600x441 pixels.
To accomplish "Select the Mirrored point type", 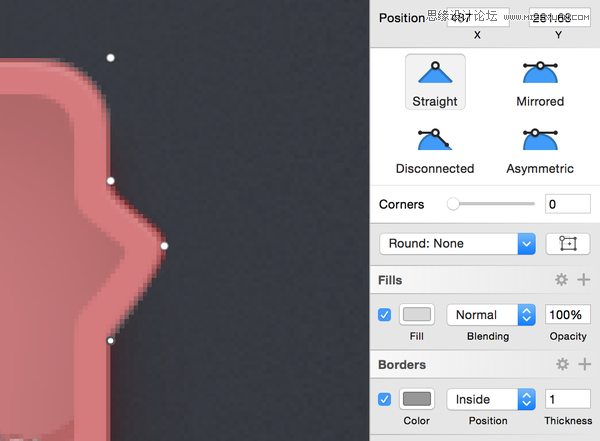I will pos(540,82).
